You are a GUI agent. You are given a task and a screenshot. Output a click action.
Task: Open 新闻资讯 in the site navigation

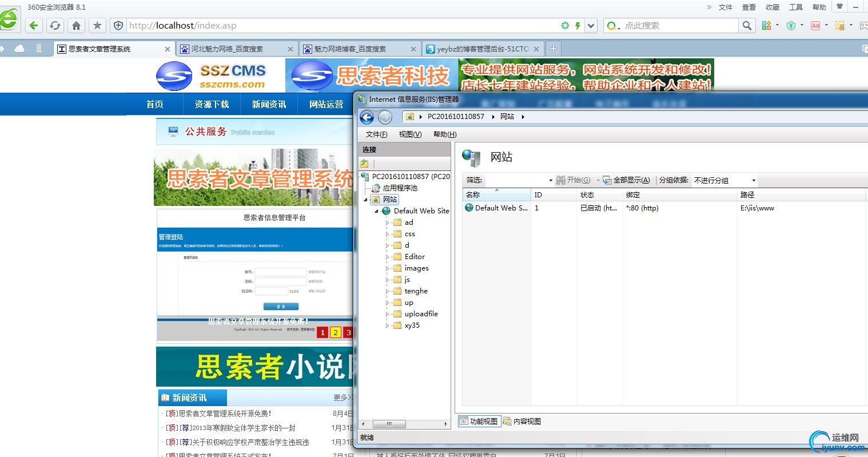[269, 104]
